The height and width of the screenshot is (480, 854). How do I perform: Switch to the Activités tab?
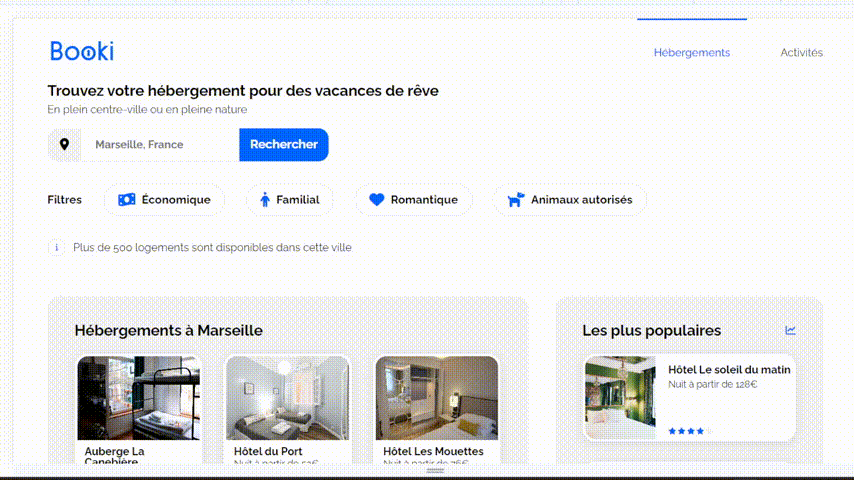point(801,52)
